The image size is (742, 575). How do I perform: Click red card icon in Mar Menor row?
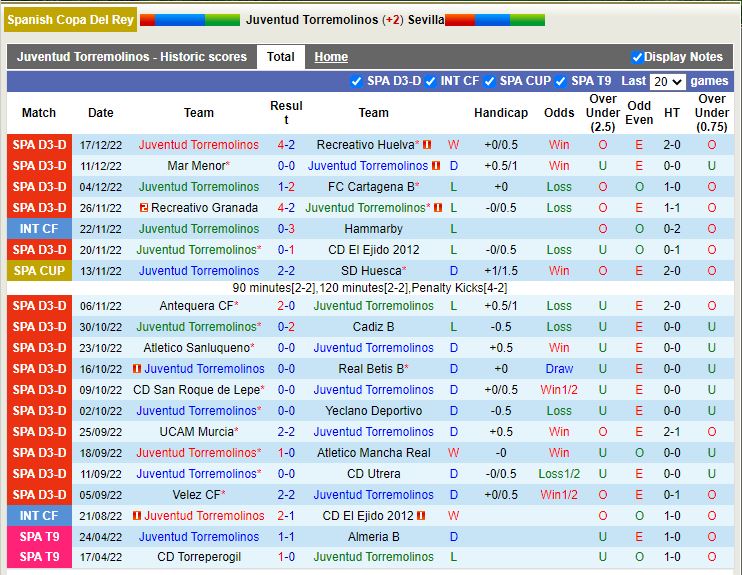[436, 166]
